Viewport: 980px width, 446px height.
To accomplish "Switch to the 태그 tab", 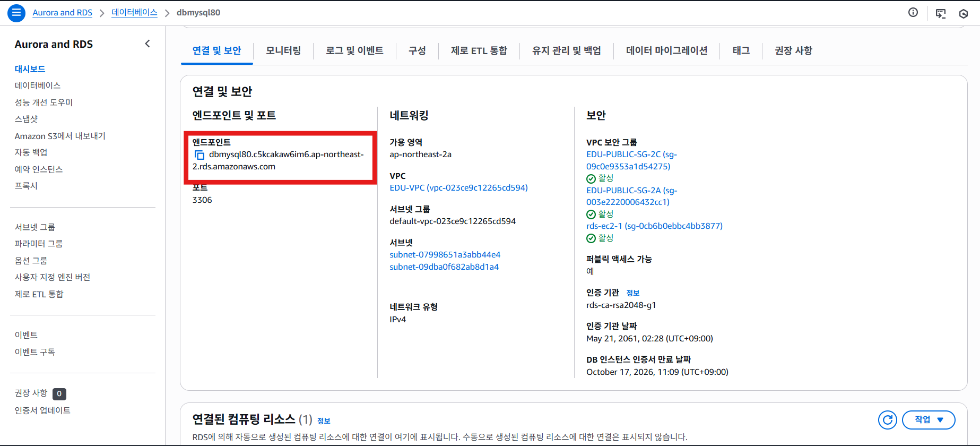I will pos(741,51).
